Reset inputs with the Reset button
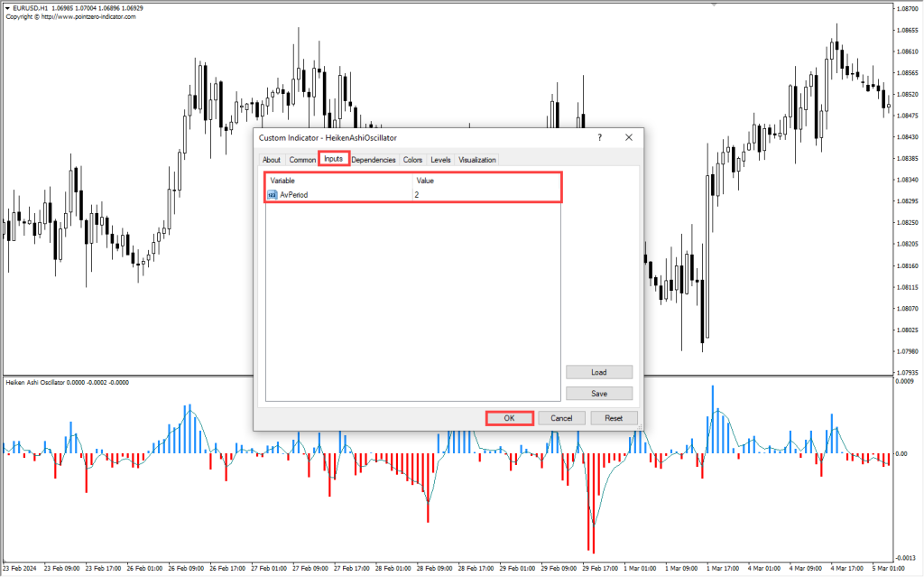The image size is (924, 577). (x=614, y=418)
